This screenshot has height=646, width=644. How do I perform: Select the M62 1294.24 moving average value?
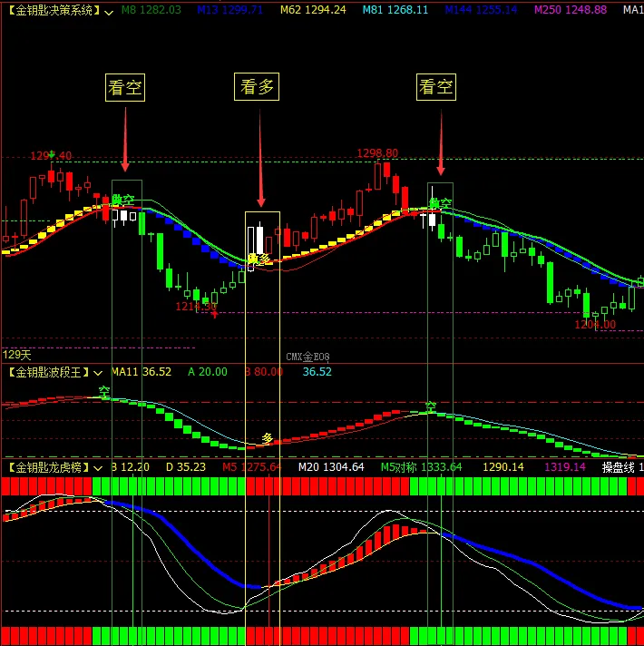coord(313,10)
